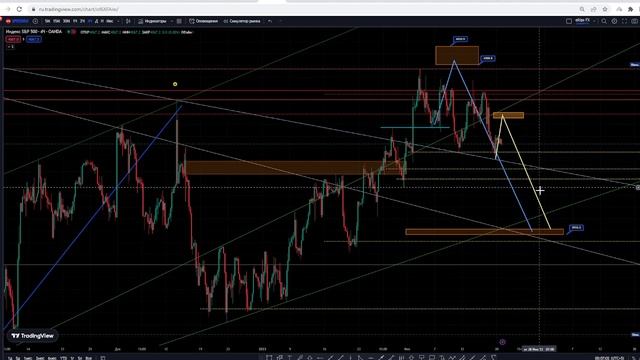Switch to the 2Ч timeframe

tap(82, 21)
